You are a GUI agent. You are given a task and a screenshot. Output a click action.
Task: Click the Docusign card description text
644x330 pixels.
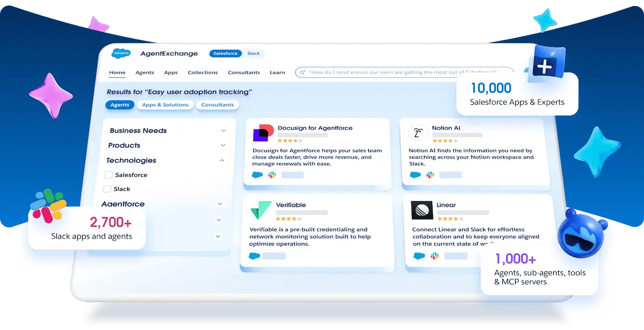click(x=317, y=157)
